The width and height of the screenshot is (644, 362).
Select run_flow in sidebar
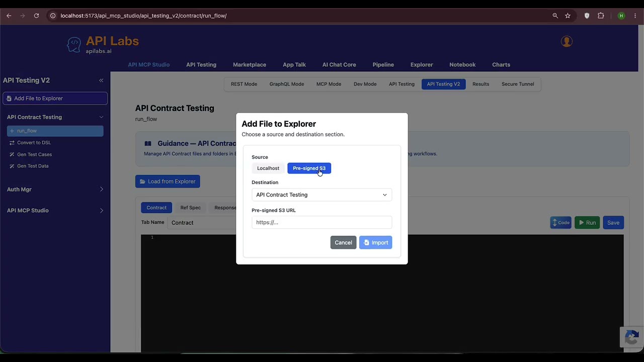point(55,131)
